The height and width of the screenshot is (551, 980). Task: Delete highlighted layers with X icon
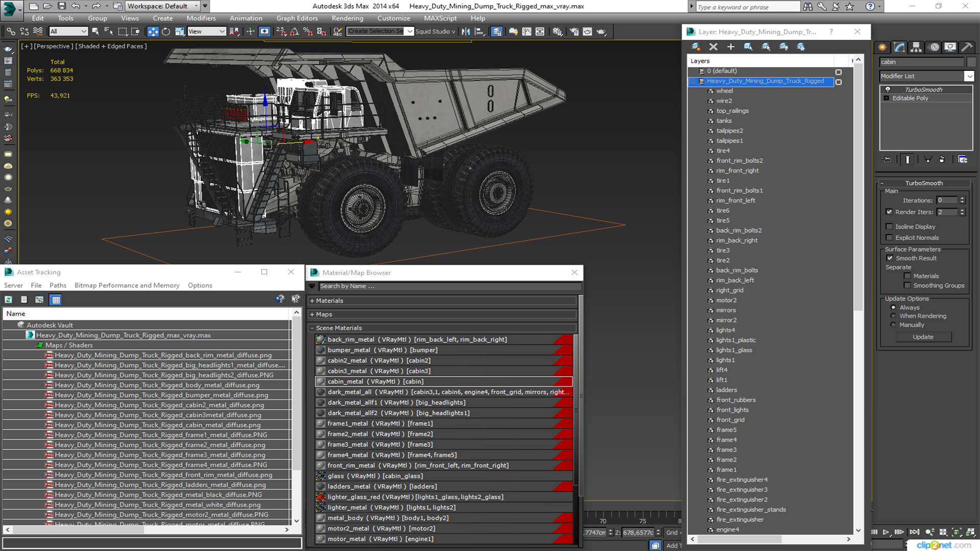click(713, 46)
